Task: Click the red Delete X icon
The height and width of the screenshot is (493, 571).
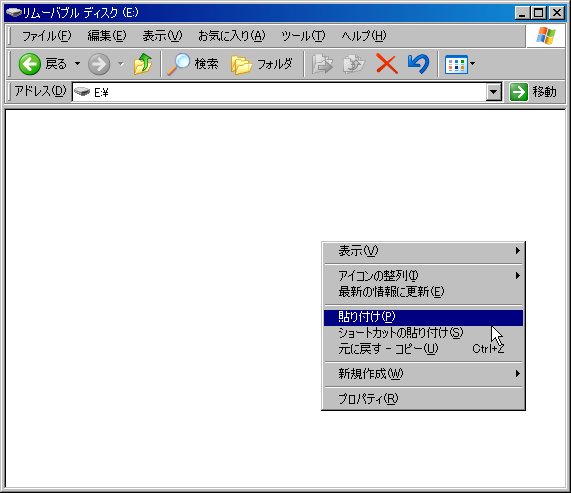Action: pos(386,64)
